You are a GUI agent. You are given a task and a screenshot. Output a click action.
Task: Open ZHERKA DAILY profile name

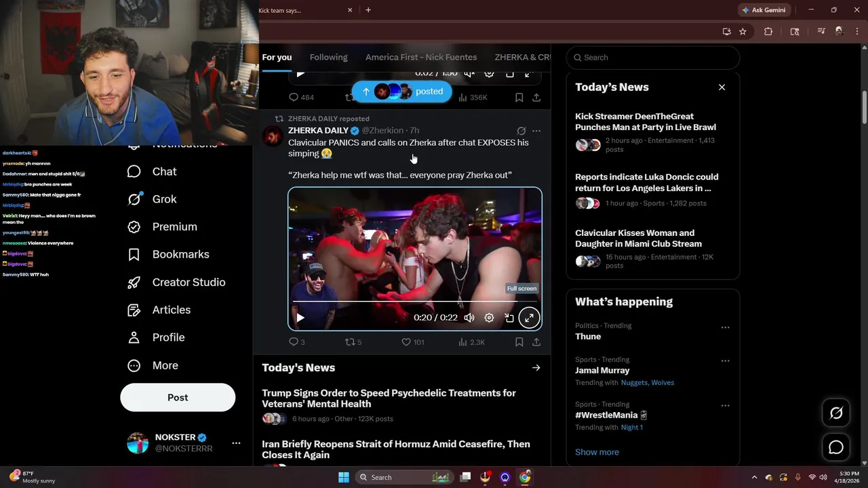[318, 130]
